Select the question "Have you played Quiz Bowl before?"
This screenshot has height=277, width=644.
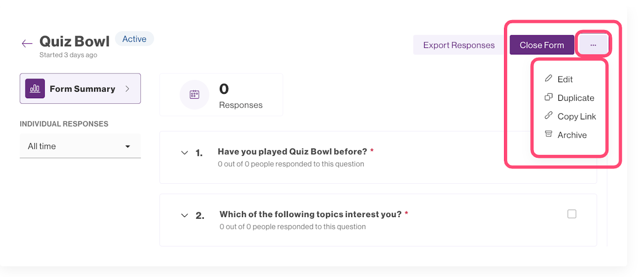coord(292,152)
